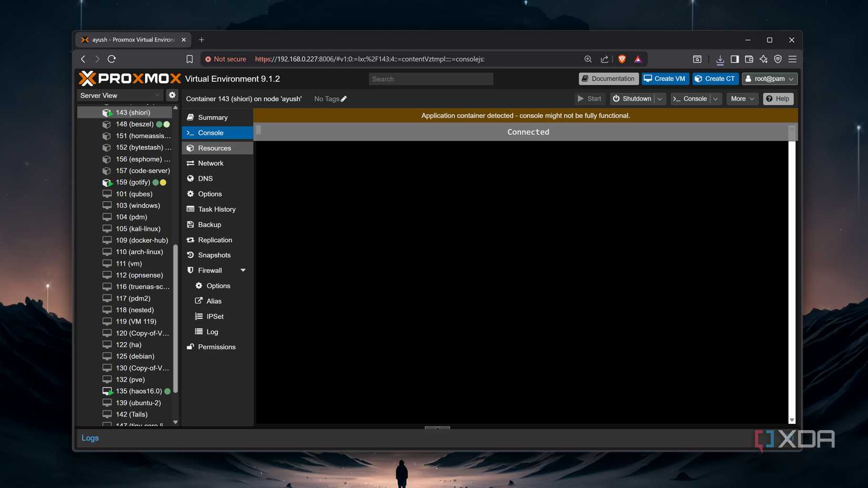Open the Snapshots section

point(217,255)
